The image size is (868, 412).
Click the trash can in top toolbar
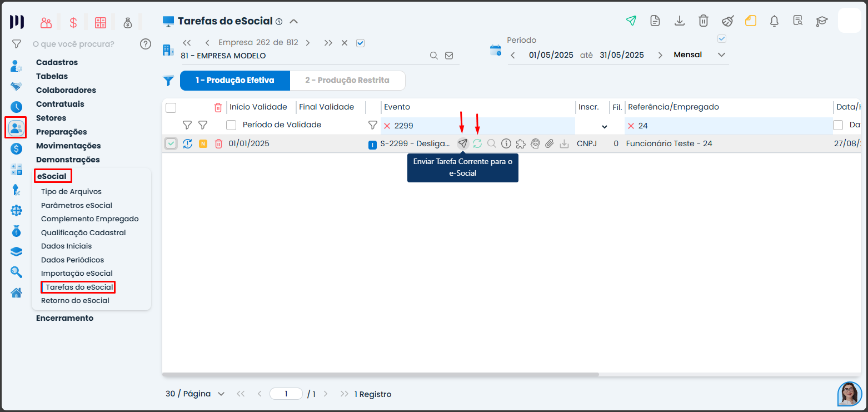coord(704,21)
